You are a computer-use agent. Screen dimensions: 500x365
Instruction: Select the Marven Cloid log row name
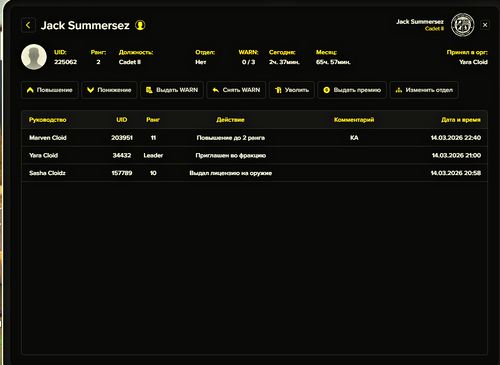point(48,138)
